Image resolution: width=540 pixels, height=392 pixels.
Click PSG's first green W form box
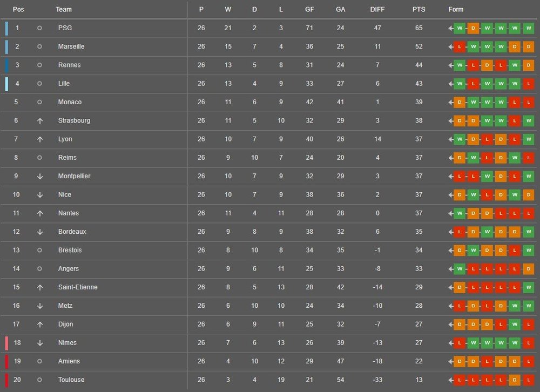point(460,28)
